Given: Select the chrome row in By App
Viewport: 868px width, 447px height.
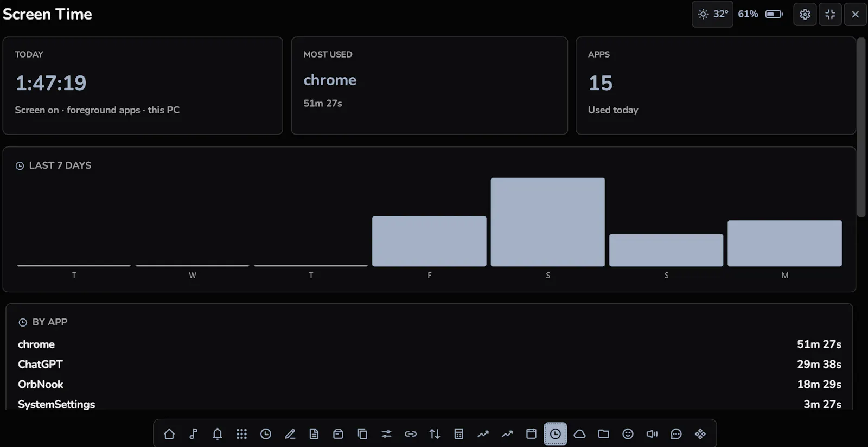Looking at the screenshot, I should (430, 344).
